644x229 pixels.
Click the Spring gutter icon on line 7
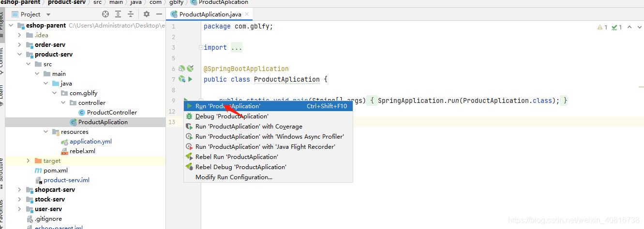point(182,79)
